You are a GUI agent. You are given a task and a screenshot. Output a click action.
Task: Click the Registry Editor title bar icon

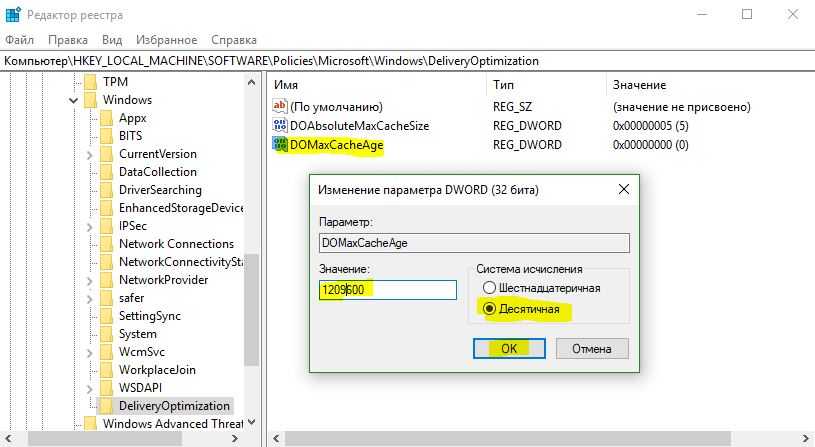(12, 15)
